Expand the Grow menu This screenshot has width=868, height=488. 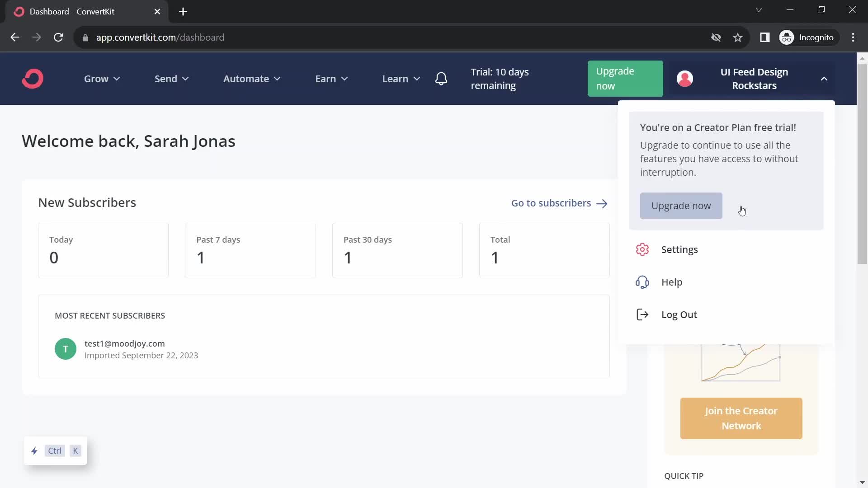coord(102,79)
